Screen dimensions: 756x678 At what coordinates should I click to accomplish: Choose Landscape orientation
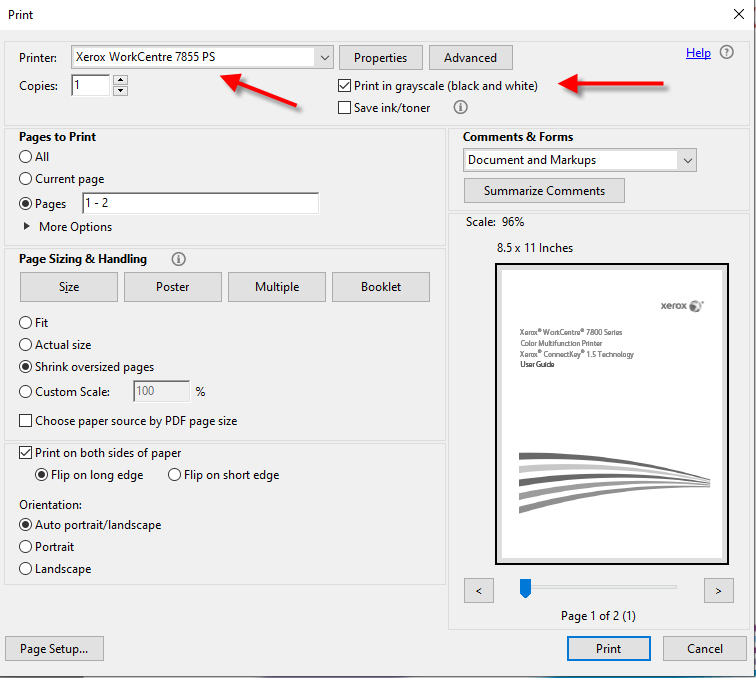pos(26,569)
